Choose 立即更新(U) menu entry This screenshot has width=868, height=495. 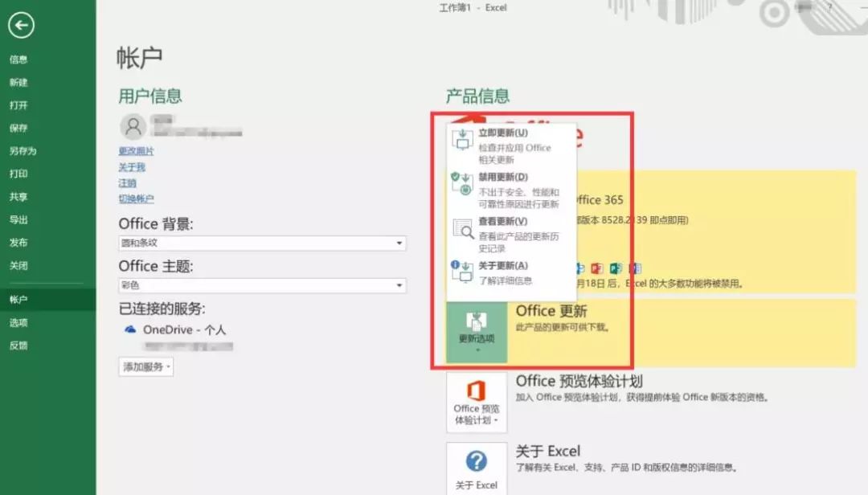pyautogui.click(x=511, y=145)
